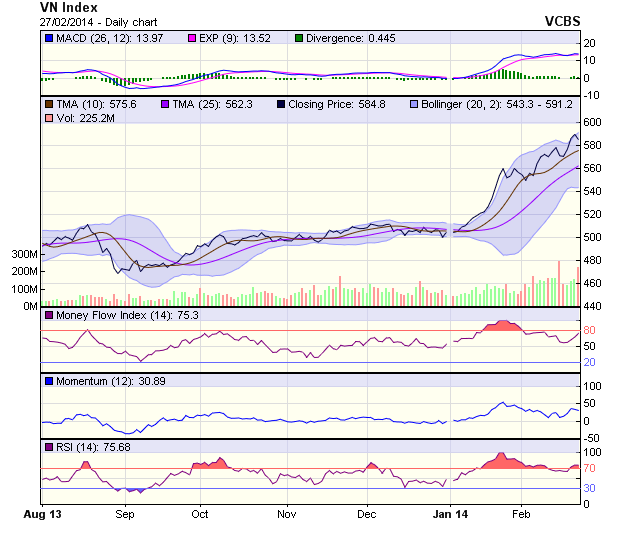Screen dimensions: 620x535
Task: Click the dark Closing Price legend swatch
Action: pyautogui.click(x=280, y=103)
